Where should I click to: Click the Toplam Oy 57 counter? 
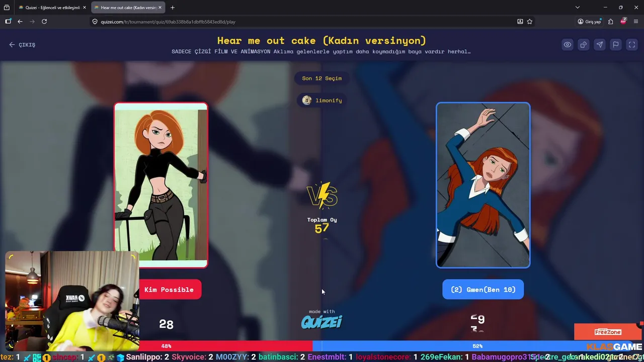pyautogui.click(x=322, y=226)
